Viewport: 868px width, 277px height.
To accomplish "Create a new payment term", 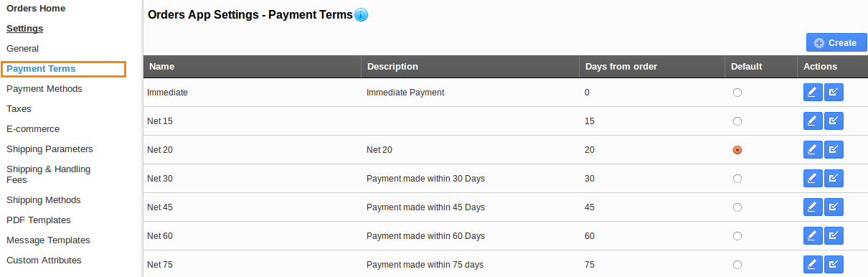I will pyautogui.click(x=836, y=42).
